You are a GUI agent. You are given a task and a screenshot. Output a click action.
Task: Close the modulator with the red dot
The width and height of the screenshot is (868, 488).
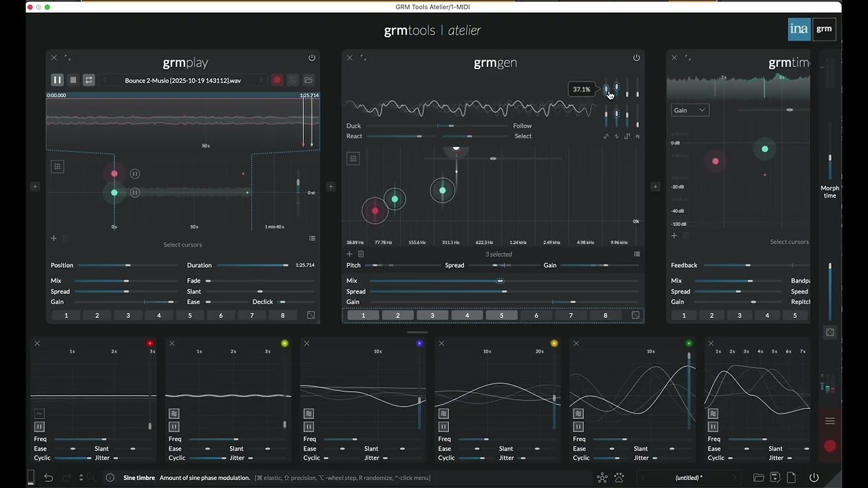pyautogui.click(x=37, y=344)
